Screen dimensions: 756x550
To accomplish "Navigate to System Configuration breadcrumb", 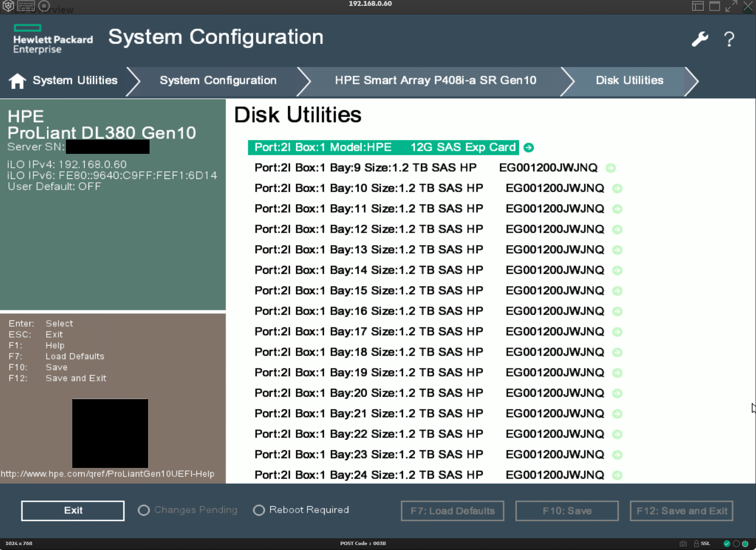I will pos(218,81).
